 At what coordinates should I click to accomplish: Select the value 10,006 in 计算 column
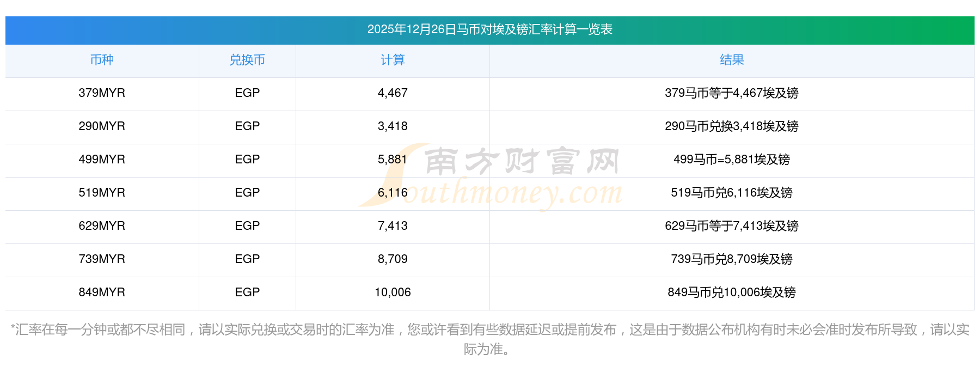coord(393,292)
